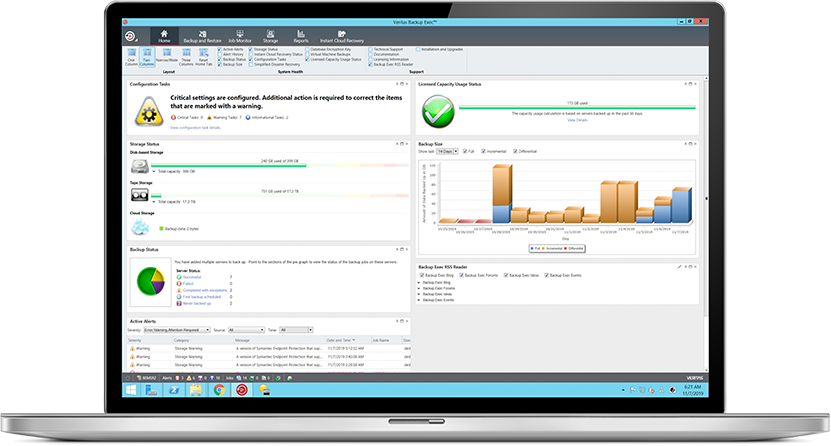Click the green checkmark capacity status icon
This screenshot has width=831, height=446.
point(438,112)
